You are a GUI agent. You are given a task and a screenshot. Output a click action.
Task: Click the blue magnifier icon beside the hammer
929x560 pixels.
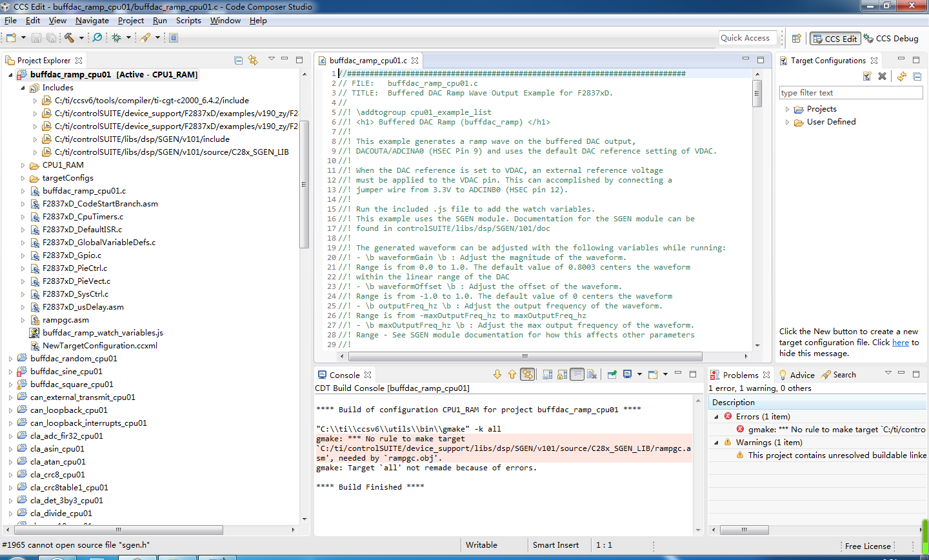pyautogui.click(x=97, y=38)
